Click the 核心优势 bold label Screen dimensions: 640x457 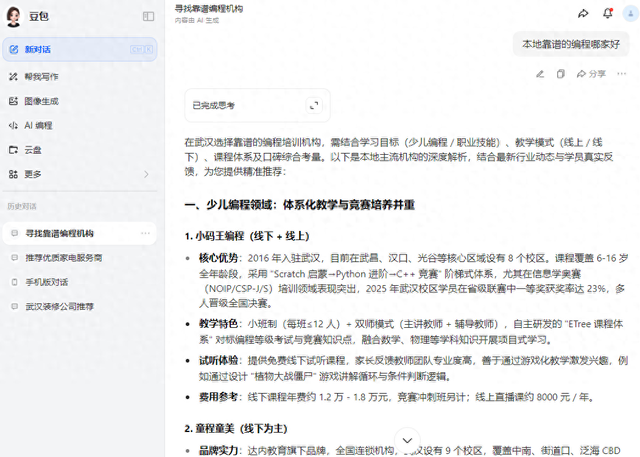218,258
